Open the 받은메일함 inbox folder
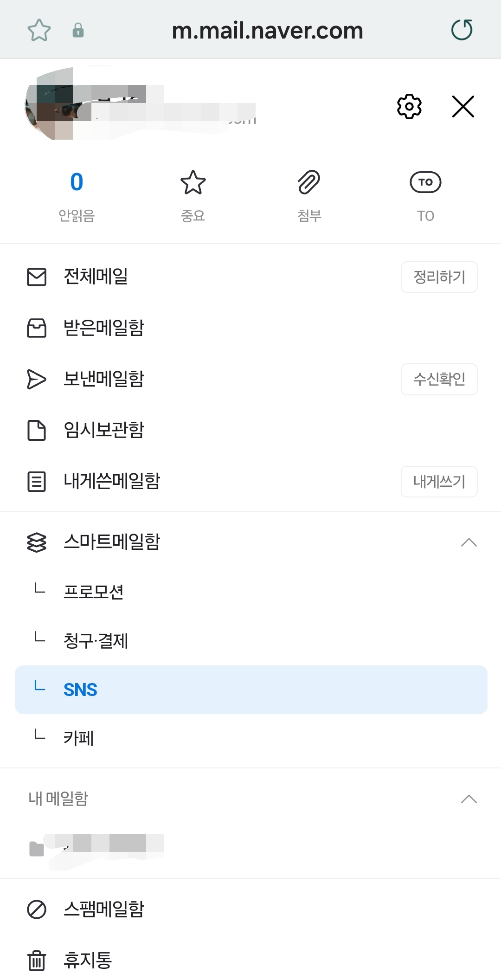The width and height of the screenshot is (501, 980). pyautogui.click(x=104, y=328)
